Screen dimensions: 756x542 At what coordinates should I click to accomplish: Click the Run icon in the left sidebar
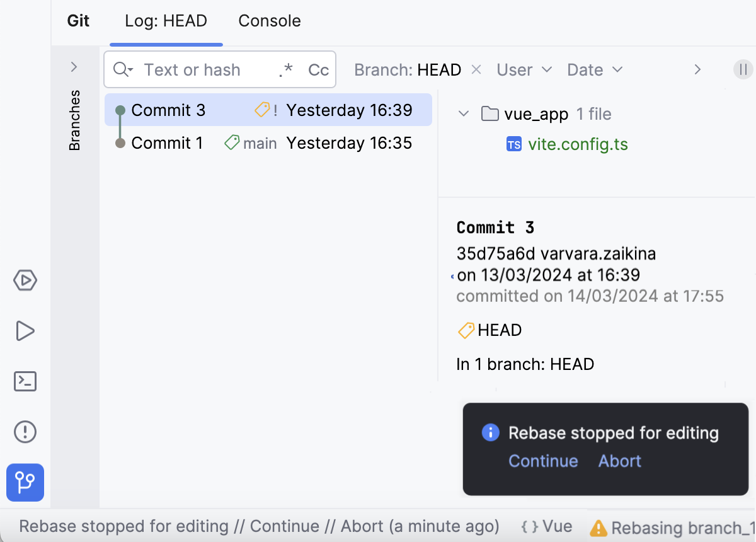point(25,331)
